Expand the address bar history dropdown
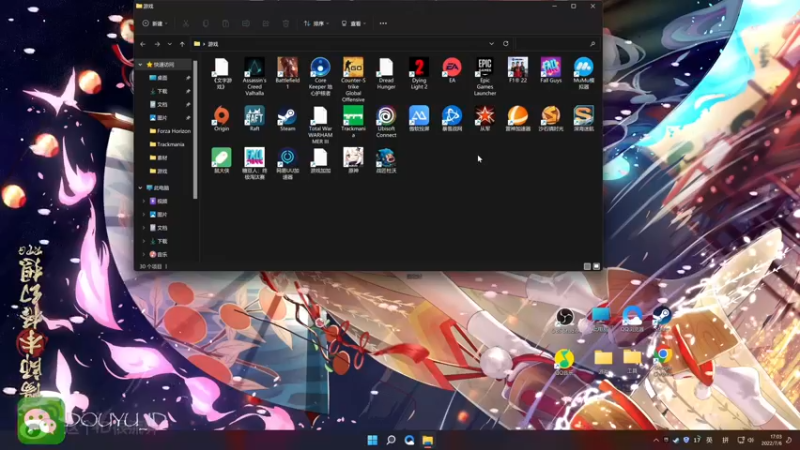Screen dimensions: 800x450 point(491,44)
